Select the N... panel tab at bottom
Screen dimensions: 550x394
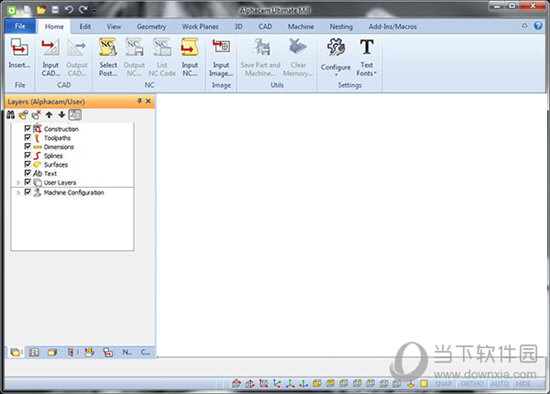[x=127, y=352]
